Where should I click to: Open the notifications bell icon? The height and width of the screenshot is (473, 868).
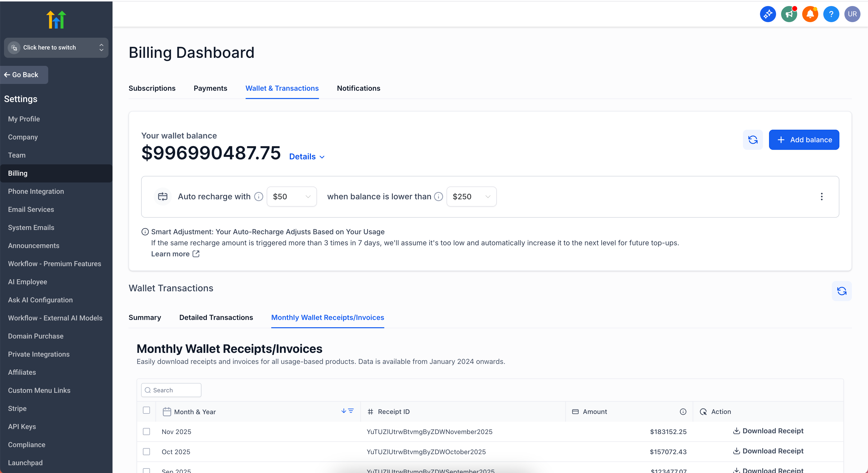point(810,14)
